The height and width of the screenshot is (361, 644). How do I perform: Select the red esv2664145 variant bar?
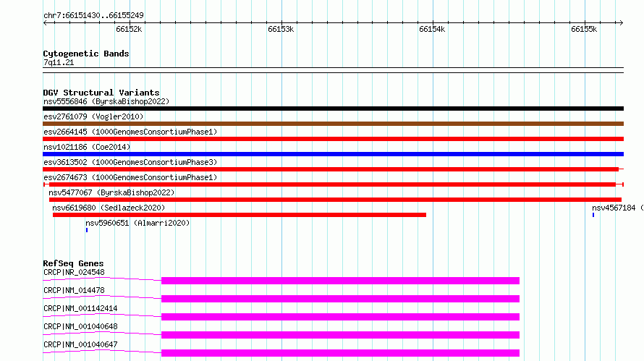coord(333,139)
